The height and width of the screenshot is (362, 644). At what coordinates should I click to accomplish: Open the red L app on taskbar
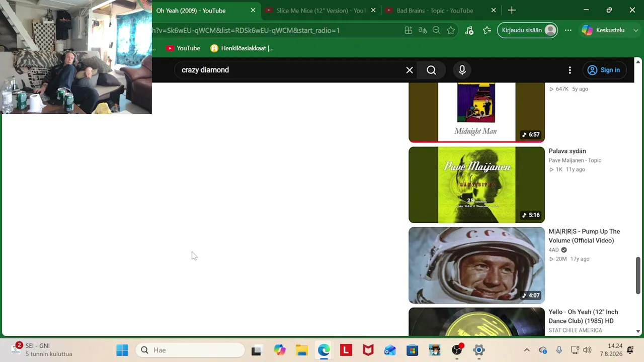tap(346, 350)
